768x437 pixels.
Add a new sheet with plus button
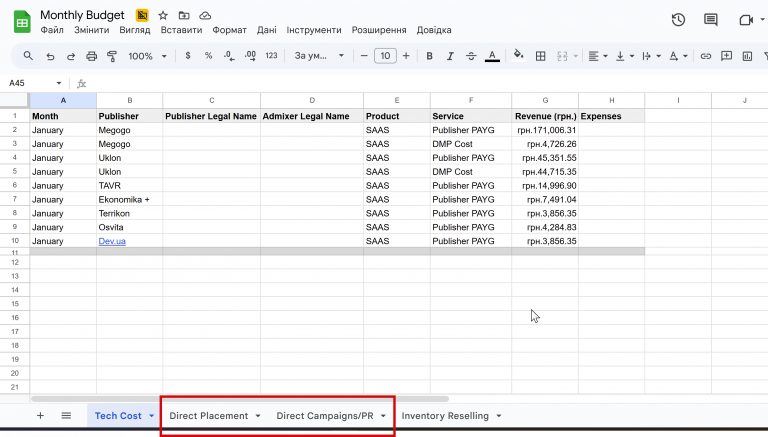(40, 415)
